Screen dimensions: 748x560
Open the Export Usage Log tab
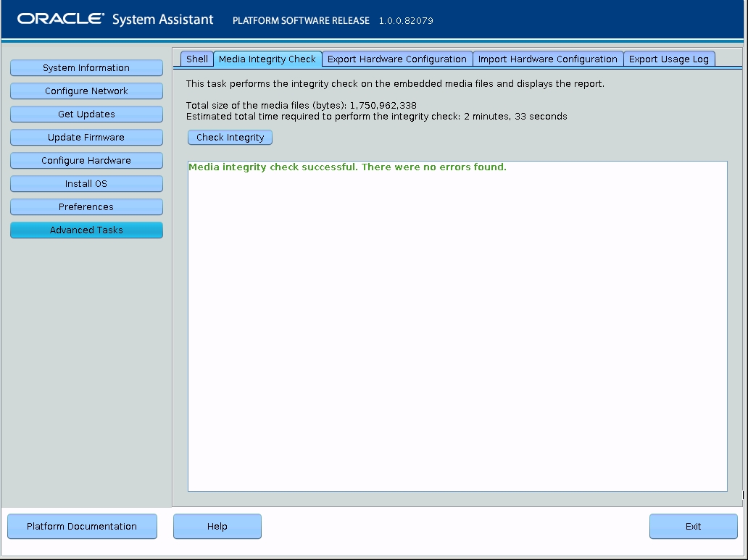click(669, 59)
